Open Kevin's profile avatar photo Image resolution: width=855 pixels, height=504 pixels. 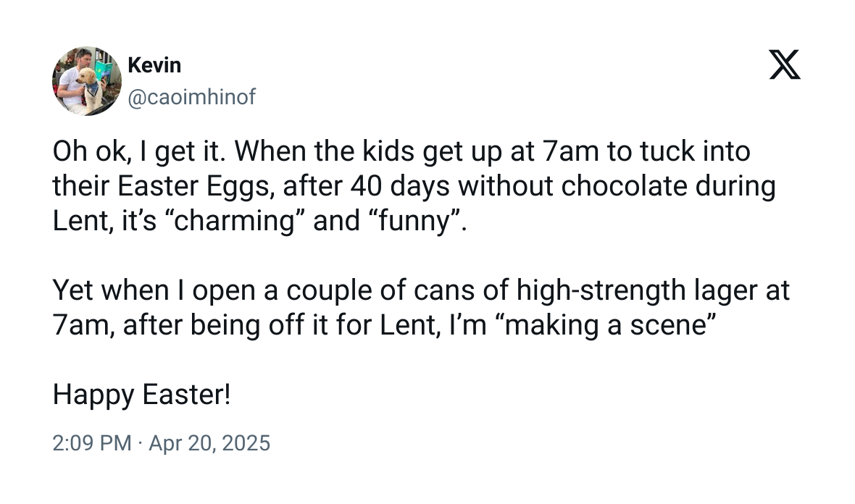pyautogui.click(x=87, y=81)
